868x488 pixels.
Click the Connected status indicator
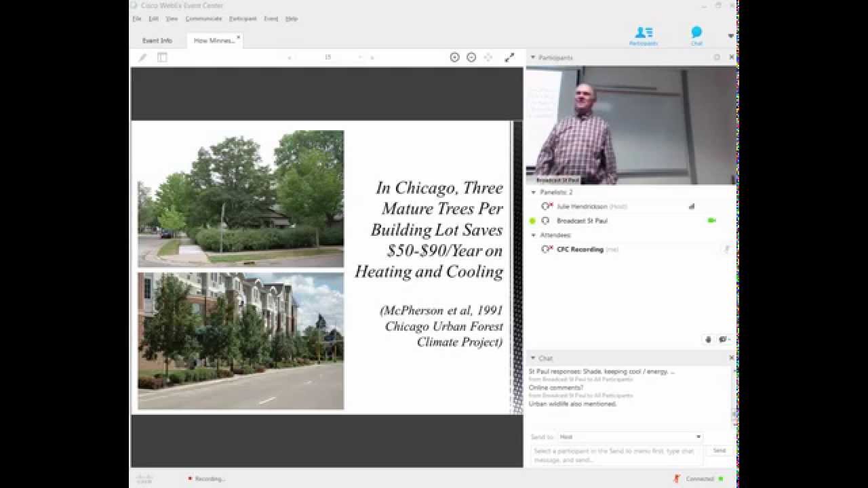(x=704, y=479)
